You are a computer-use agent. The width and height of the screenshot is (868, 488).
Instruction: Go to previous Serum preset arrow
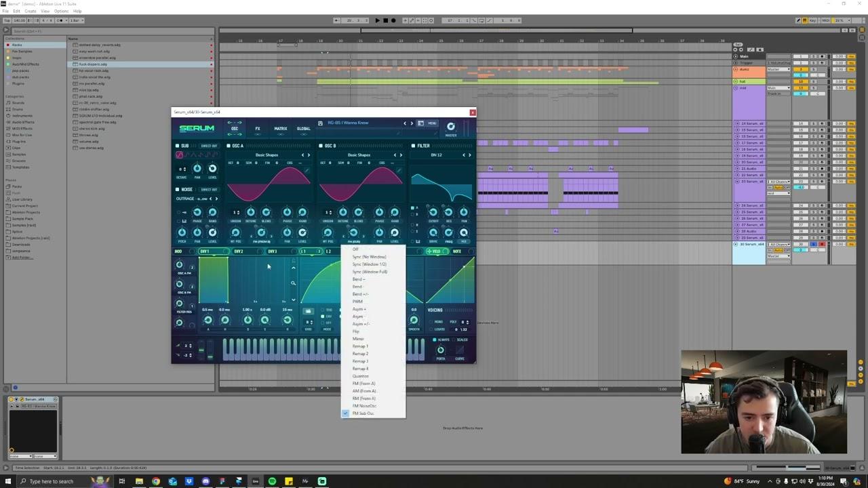pyautogui.click(x=405, y=123)
